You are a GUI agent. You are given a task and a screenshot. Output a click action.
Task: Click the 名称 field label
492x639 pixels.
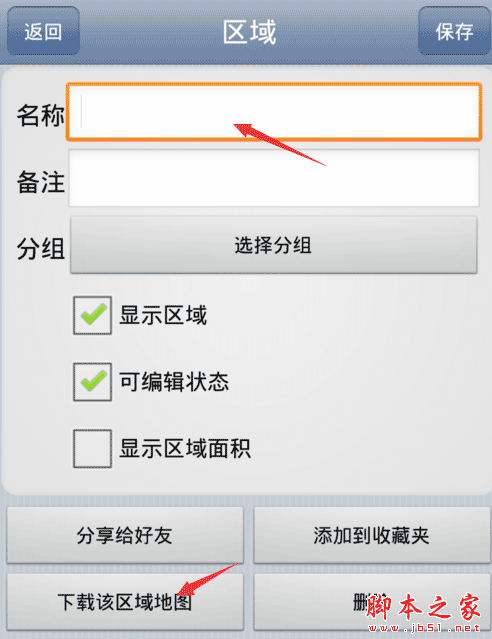click(40, 115)
